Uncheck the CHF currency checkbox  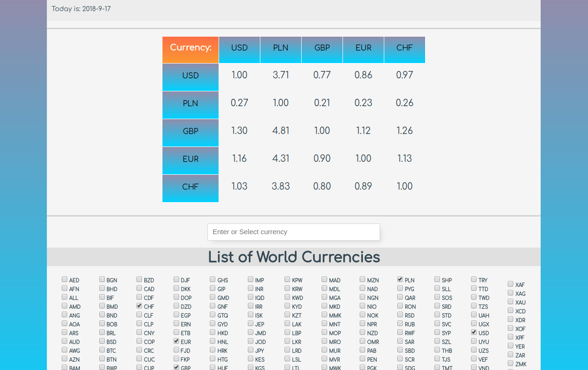point(139,306)
